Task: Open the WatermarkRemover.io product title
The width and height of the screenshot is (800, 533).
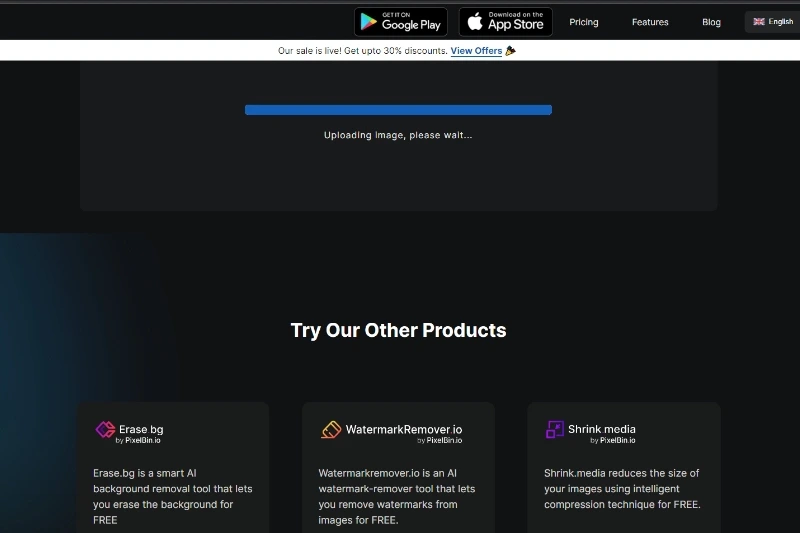Action: [404, 429]
